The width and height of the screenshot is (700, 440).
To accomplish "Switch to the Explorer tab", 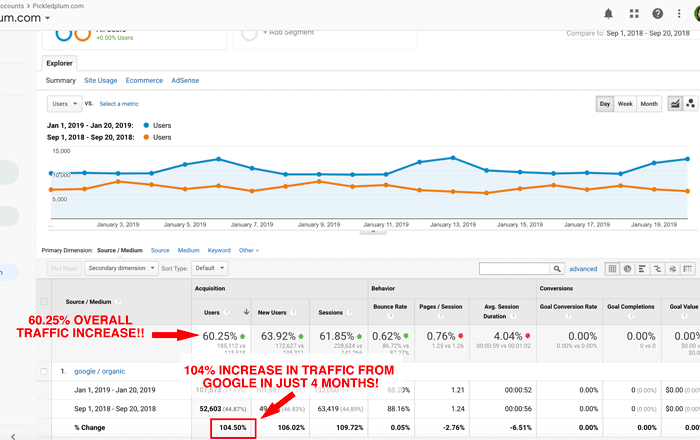I will click(x=59, y=63).
